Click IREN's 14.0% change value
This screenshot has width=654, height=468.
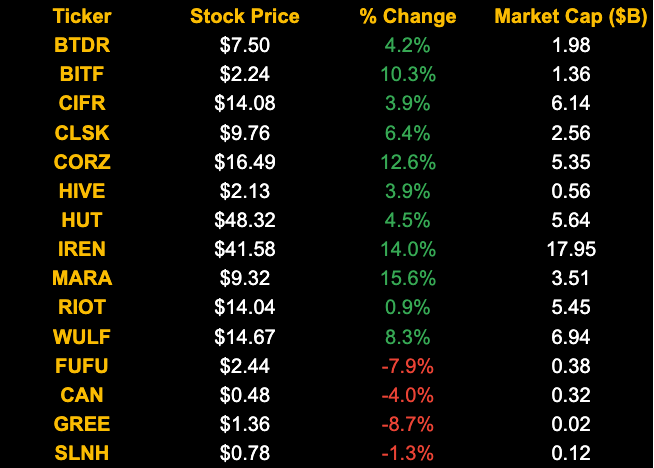[x=407, y=249]
